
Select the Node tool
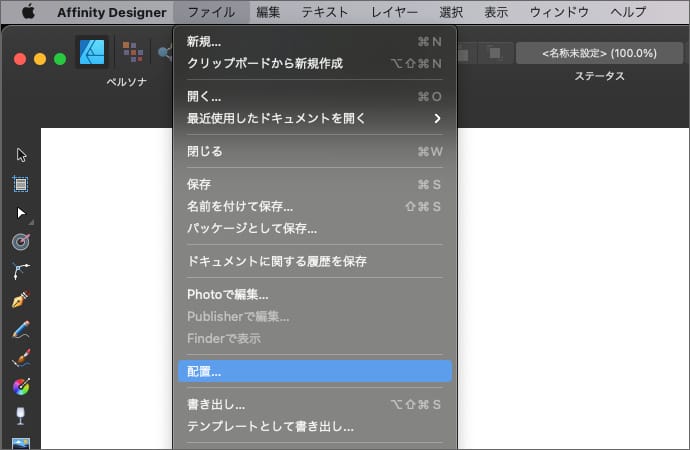[21, 213]
